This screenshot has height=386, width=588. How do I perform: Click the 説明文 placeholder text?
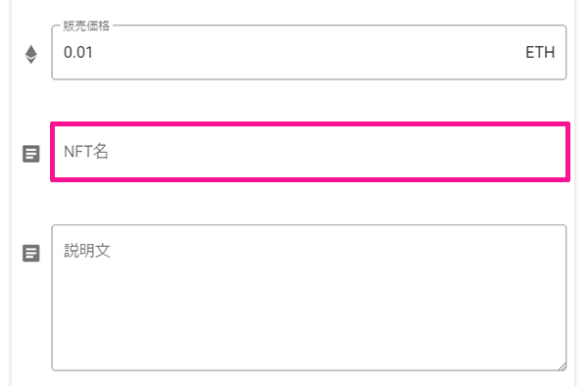tap(87, 251)
